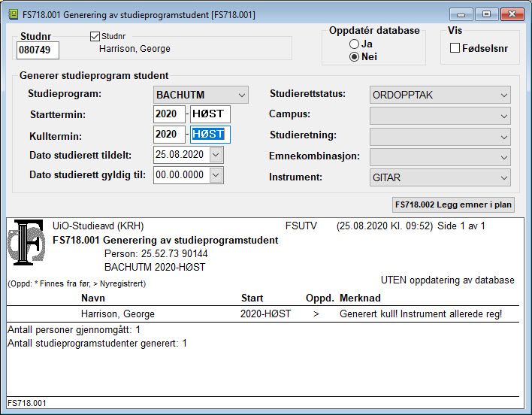Click the FS logo in report
This screenshot has width=532, height=415.
[x=26, y=242]
